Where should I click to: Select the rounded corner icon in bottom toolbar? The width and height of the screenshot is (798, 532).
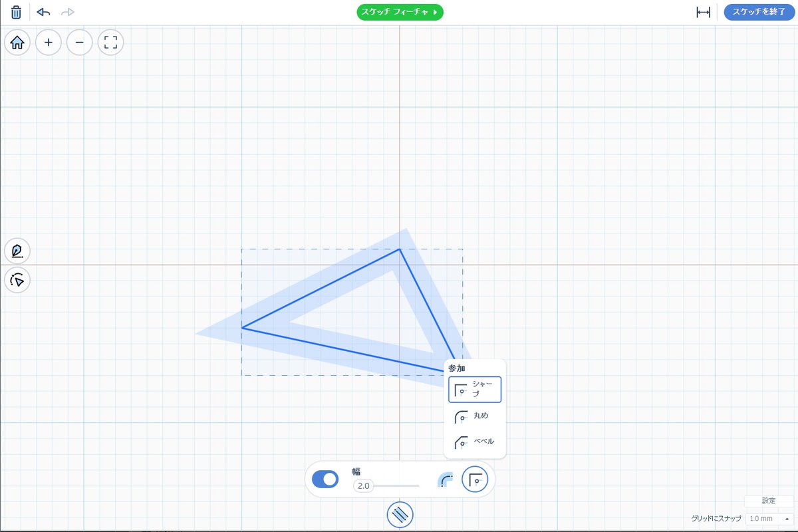[446, 478]
